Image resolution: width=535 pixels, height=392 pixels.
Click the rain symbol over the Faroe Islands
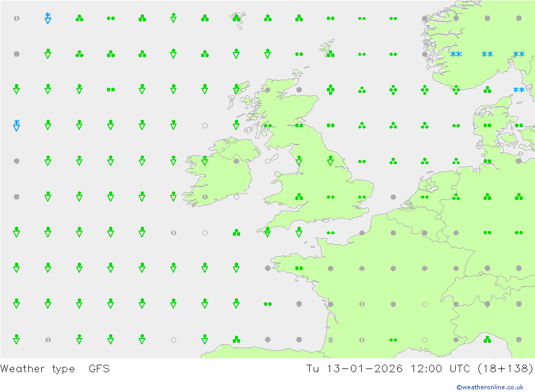click(x=236, y=18)
